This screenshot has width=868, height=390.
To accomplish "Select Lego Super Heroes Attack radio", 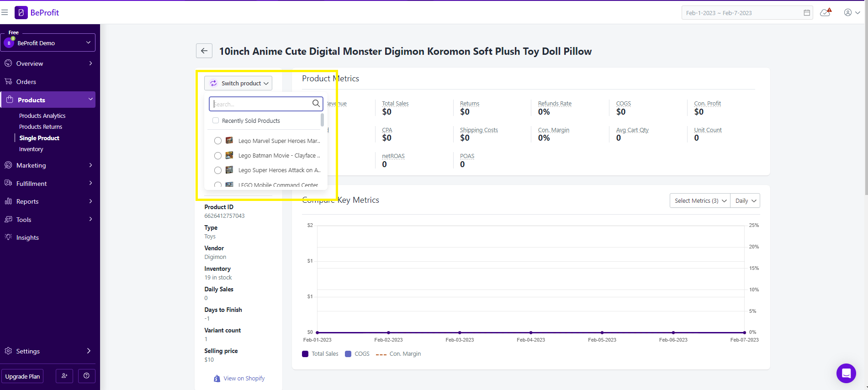I will (218, 170).
